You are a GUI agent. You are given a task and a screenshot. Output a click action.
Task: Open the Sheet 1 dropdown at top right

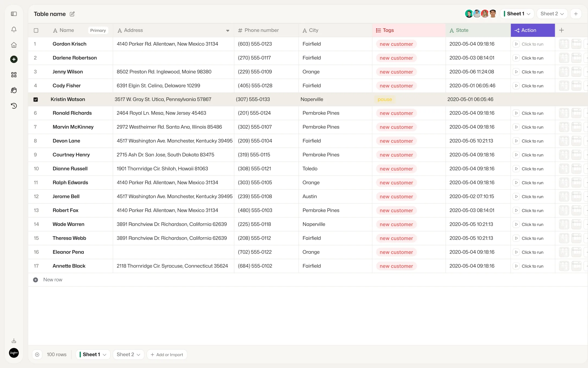(x=517, y=14)
